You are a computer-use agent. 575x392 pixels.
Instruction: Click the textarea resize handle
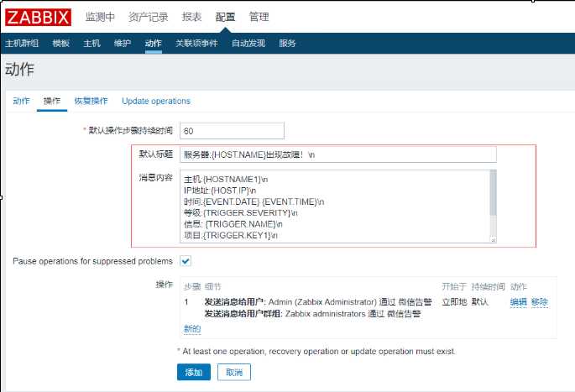coord(494,240)
